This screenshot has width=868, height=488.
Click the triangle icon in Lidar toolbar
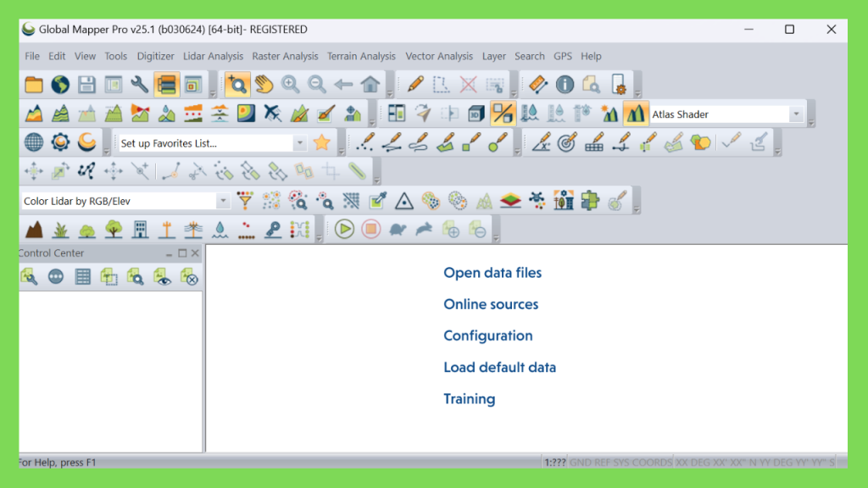[404, 200]
